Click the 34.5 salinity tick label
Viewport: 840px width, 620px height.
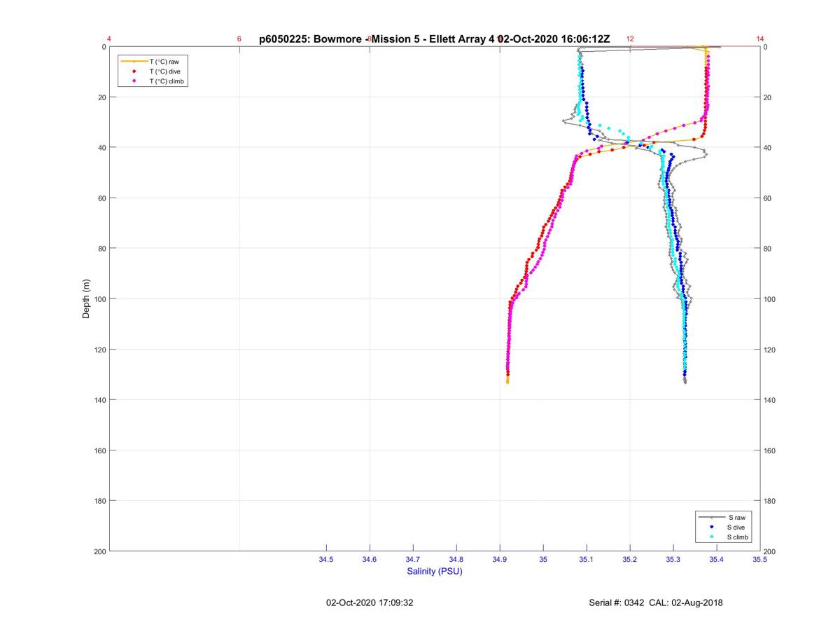coord(326,560)
